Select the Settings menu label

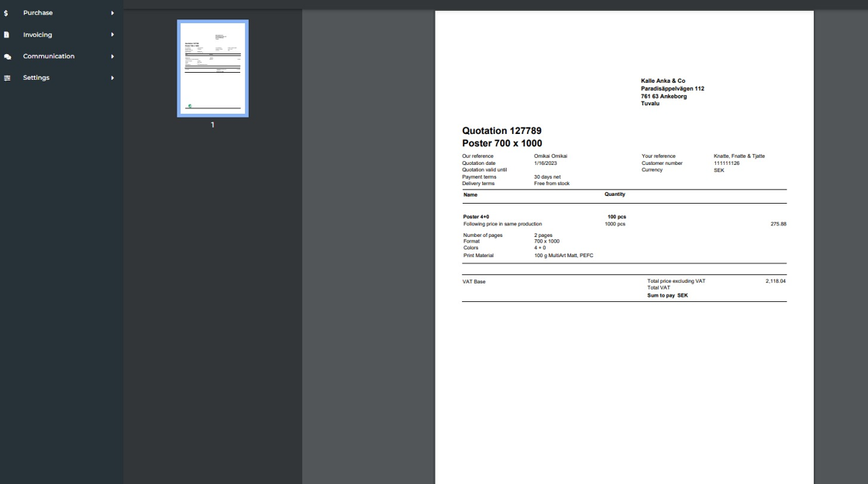pos(36,78)
